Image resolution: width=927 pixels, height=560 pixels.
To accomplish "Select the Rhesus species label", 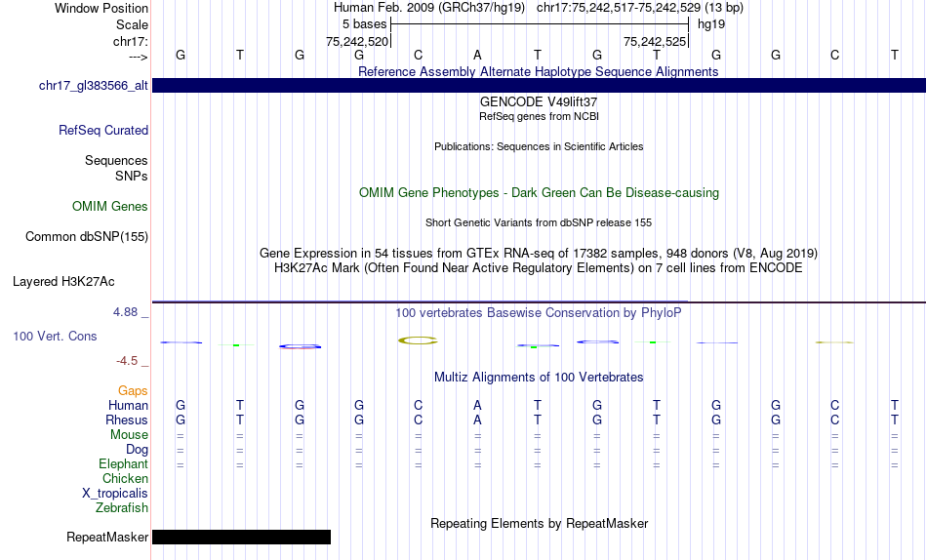I will pyautogui.click(x=127, y=420).
